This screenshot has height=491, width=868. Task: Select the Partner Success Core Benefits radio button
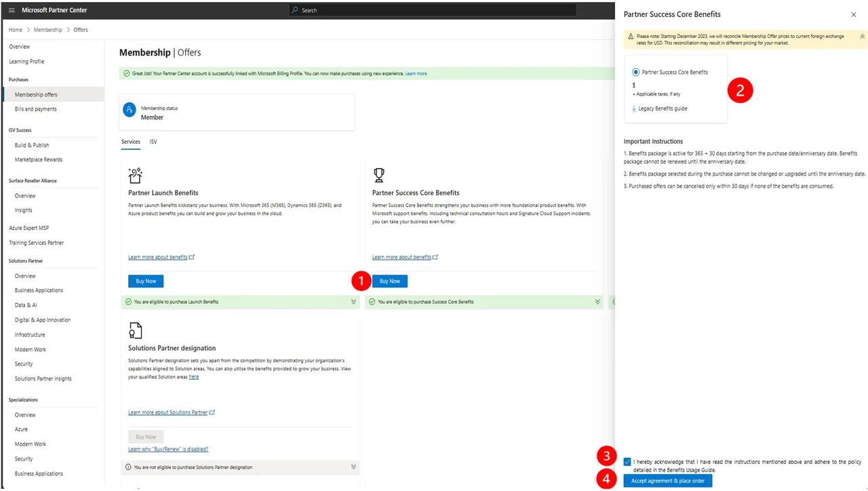click(635, 72)
